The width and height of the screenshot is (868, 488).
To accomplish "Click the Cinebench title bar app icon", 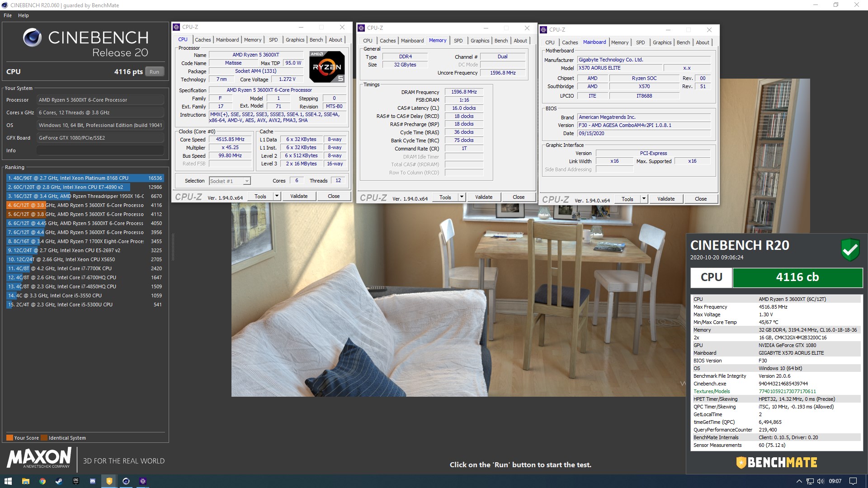I will (x=5, y=5).
